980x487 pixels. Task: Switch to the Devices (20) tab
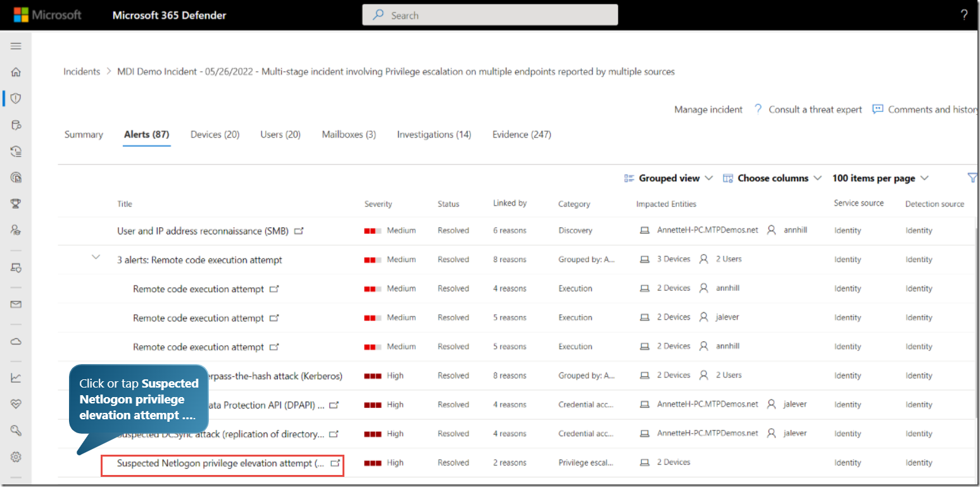[x=215, y=134]
